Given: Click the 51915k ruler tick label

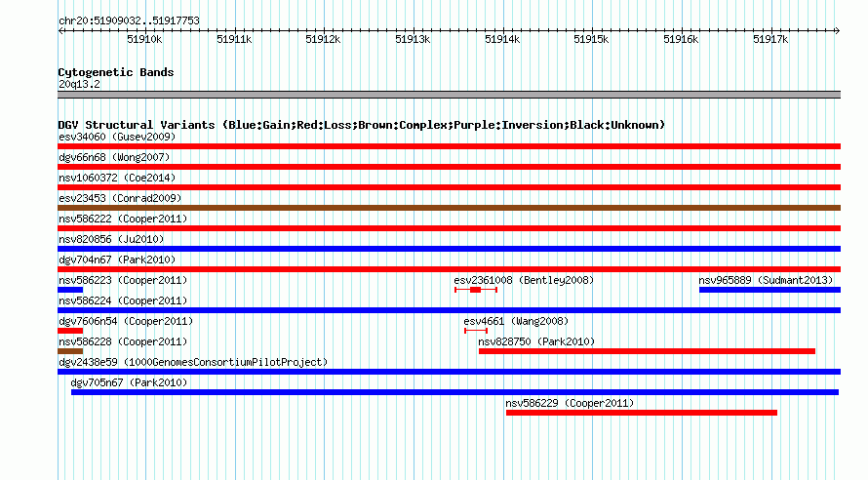Looking at the screenshot, I should click(x=591, y=40).
